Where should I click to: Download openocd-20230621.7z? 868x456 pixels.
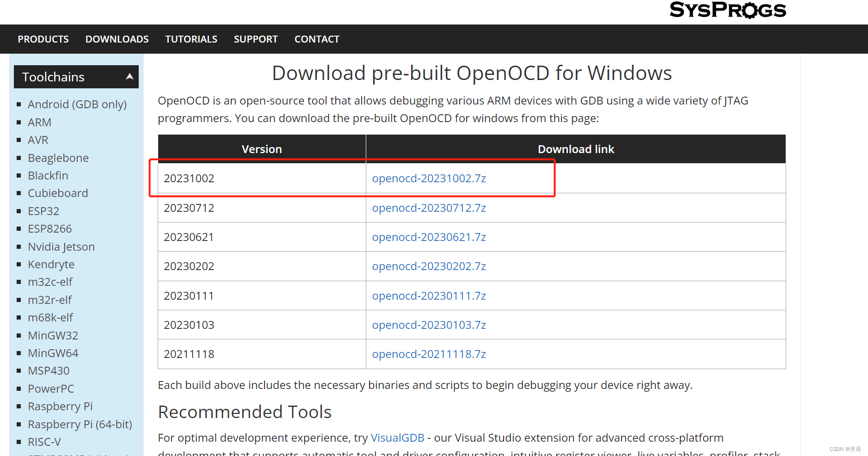pos(429,237)
